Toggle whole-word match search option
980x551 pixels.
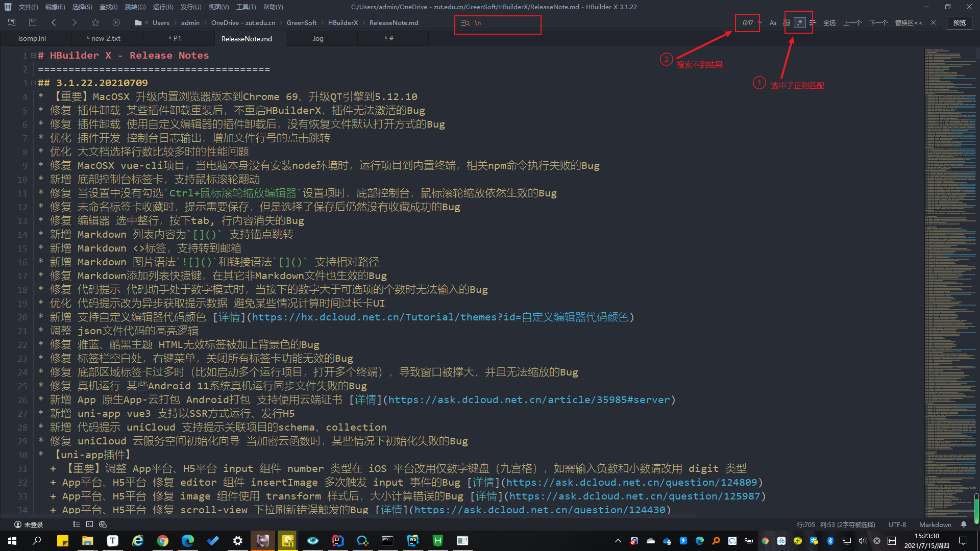pos(786,23)
